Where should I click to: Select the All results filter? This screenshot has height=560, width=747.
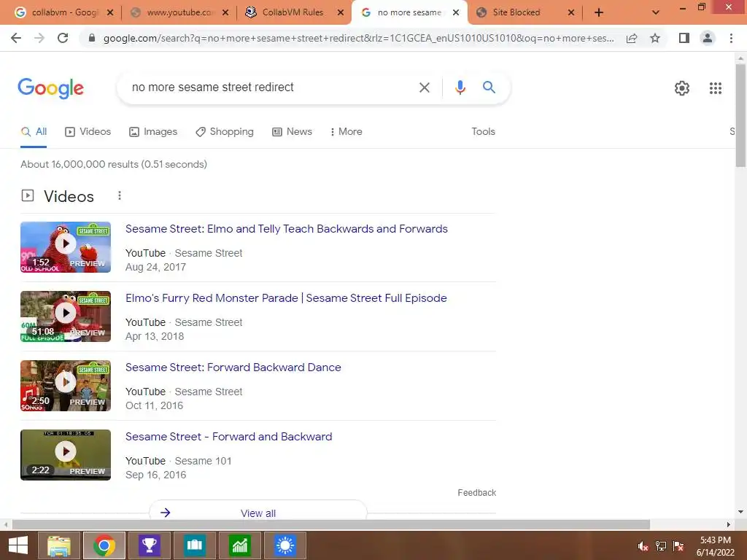pos(34,132)
